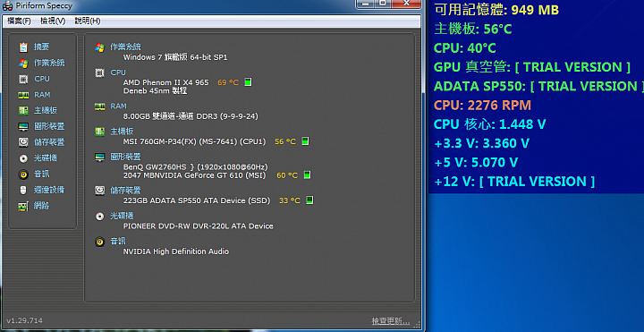Click the 56 °C motherboard temperature value

point(285,141)
